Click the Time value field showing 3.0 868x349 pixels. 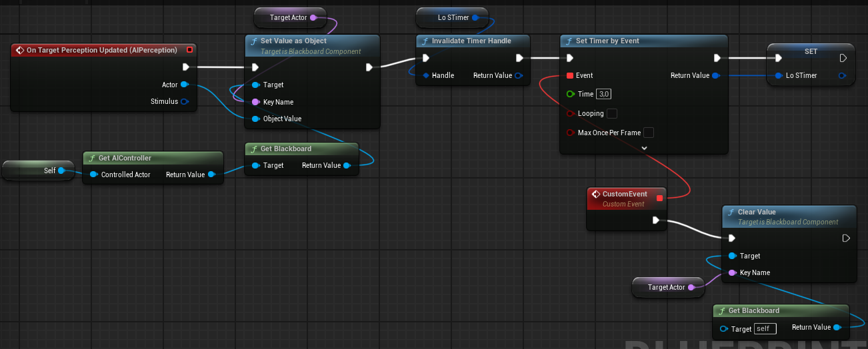click(604, 95)
